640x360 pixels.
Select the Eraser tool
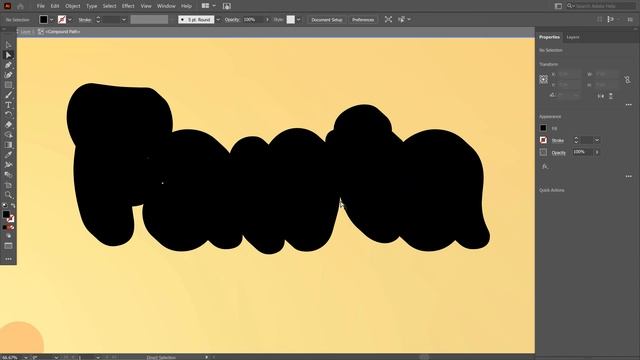click(8, 125)
